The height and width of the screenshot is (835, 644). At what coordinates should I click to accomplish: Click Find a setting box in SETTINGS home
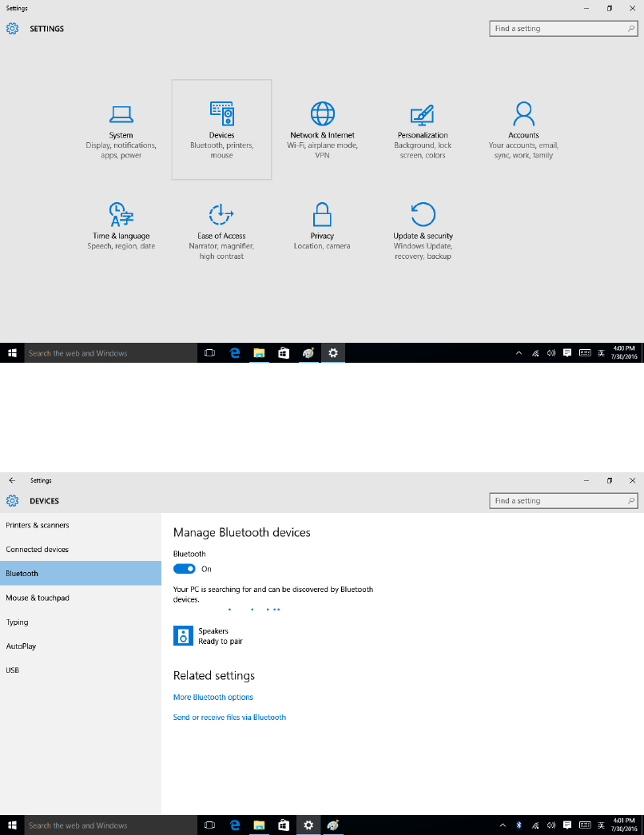click(563, 29)
